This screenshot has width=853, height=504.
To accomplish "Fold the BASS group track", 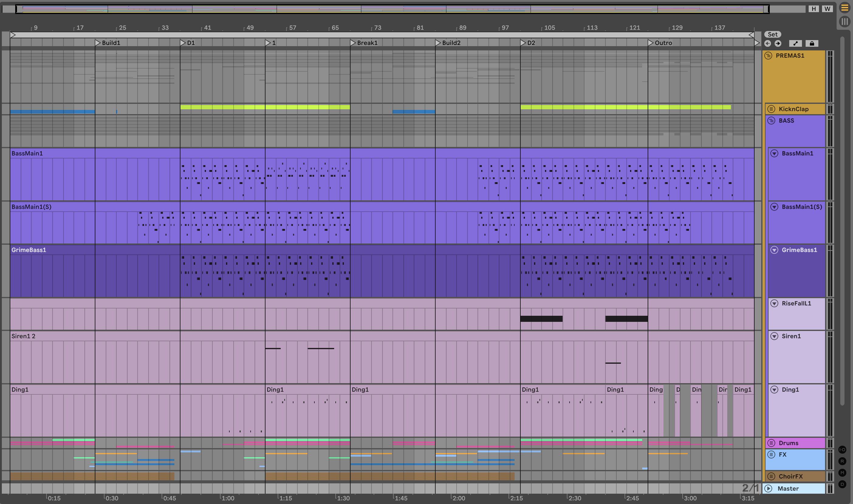I will pos(771,121).
